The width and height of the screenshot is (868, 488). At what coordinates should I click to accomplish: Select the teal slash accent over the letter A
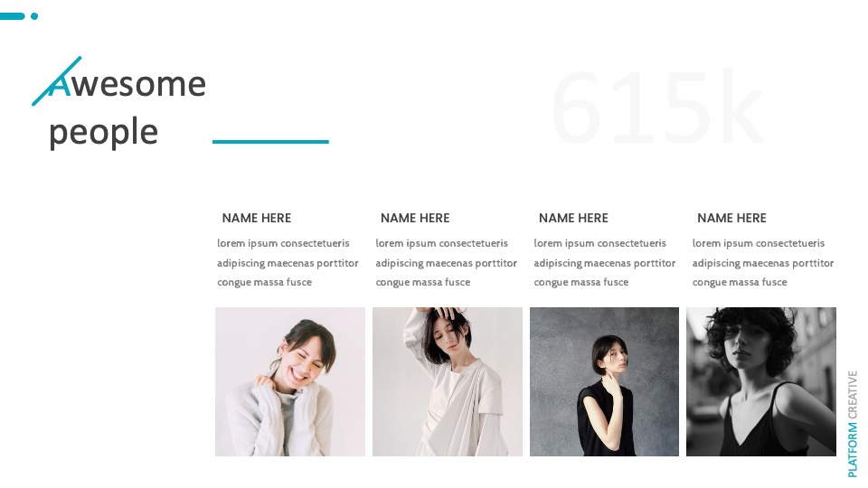pyautogui.click(x=56, y=80)
